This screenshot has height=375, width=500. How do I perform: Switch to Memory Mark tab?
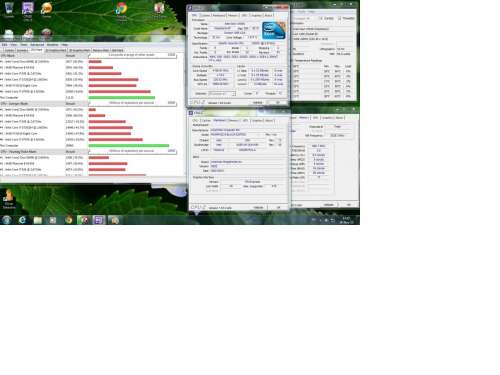pyautogui.click(x=101, y=50)
